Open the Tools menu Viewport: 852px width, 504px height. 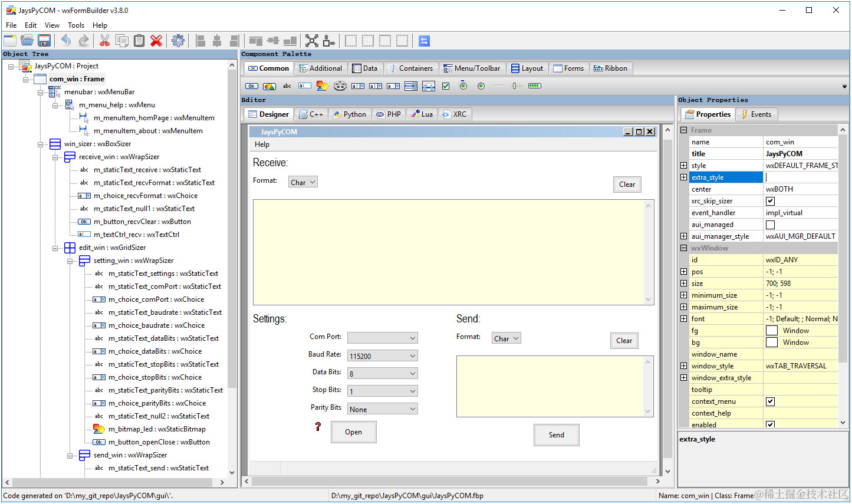[x=76, y=25]
